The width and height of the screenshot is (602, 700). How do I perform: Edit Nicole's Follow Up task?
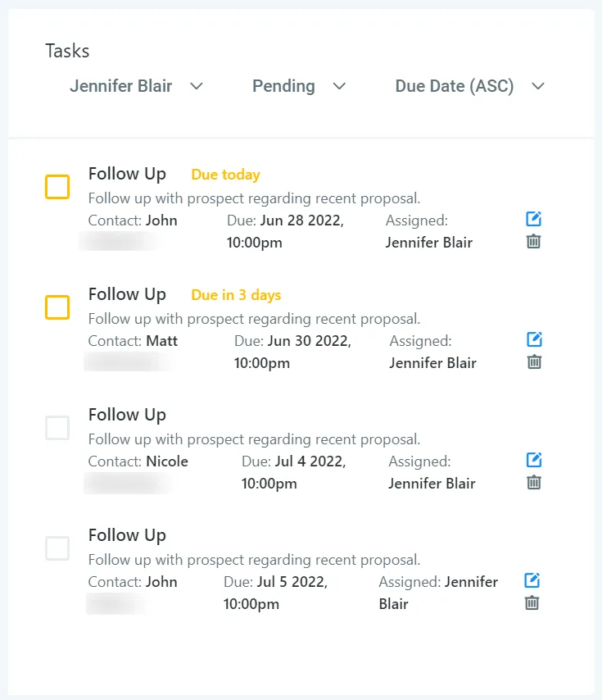point(534,460)
